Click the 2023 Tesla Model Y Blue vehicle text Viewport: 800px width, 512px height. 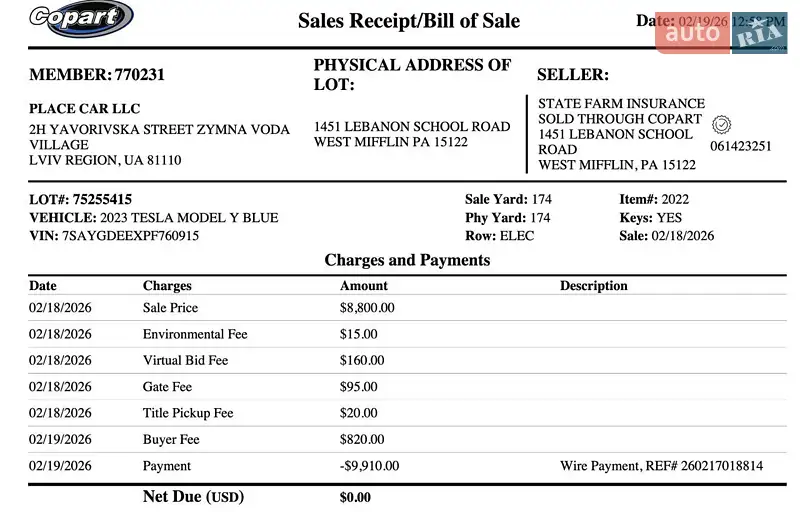(x=189, y=218)
